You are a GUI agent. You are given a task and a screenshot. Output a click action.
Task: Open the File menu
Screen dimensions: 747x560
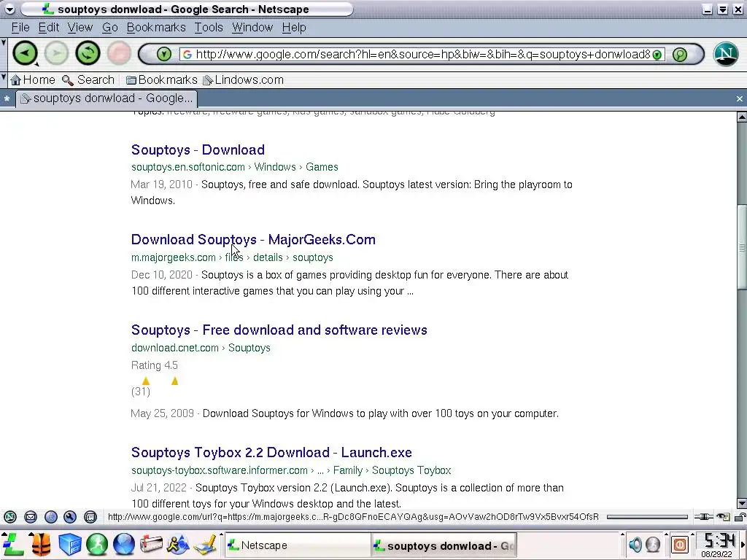point(20,28)
